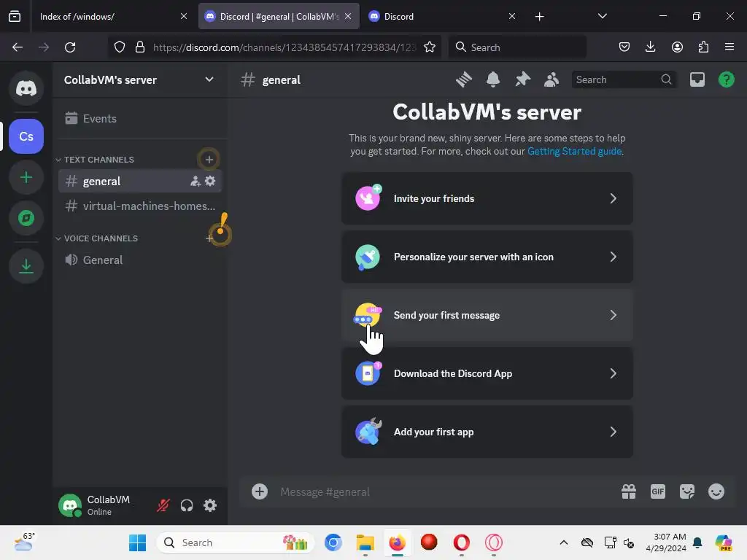Open Edit Channel gear on general
747x560 pixels.
(x=210, y=181)
